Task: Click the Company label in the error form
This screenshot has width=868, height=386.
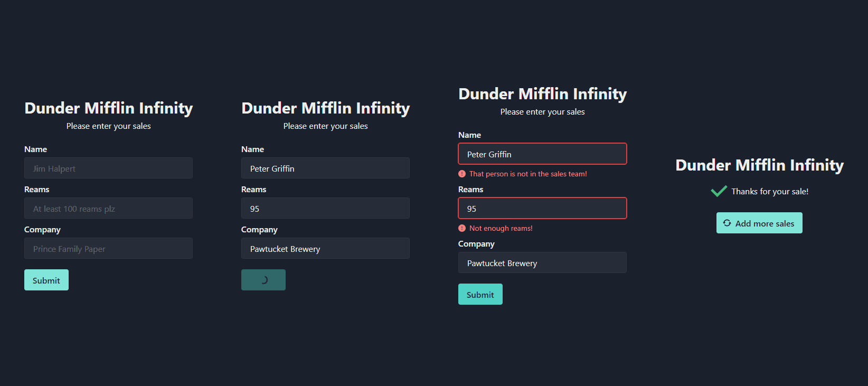Action: tap(476, 243)
